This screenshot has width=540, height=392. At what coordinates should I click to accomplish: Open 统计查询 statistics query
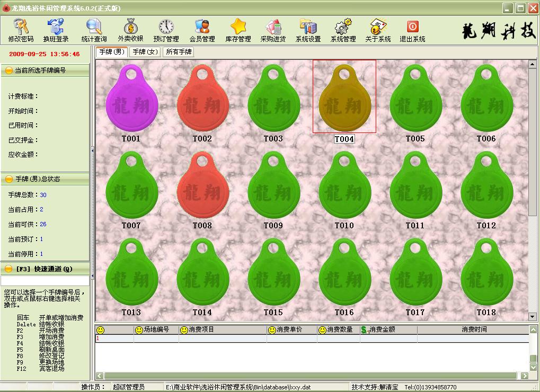pyautogui.click(x=94, y=31)
